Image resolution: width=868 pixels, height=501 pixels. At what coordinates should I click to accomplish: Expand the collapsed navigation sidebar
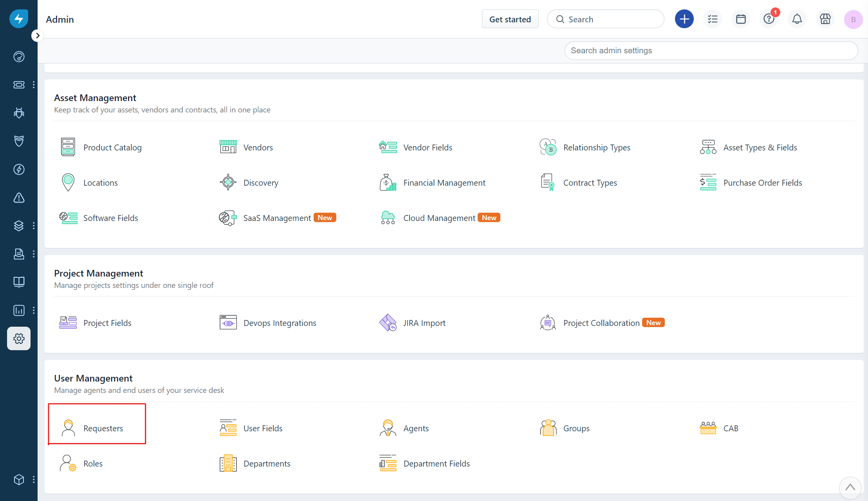[x=38, y=35]
